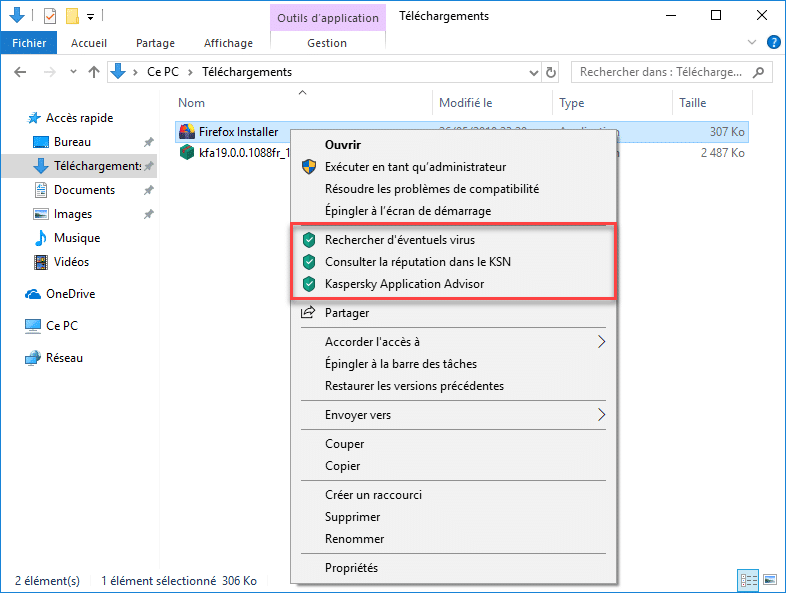The image size is (786, 593).
Task: Click Kaspersky shield beside Consulter la réputation
Action: (309, 262)
